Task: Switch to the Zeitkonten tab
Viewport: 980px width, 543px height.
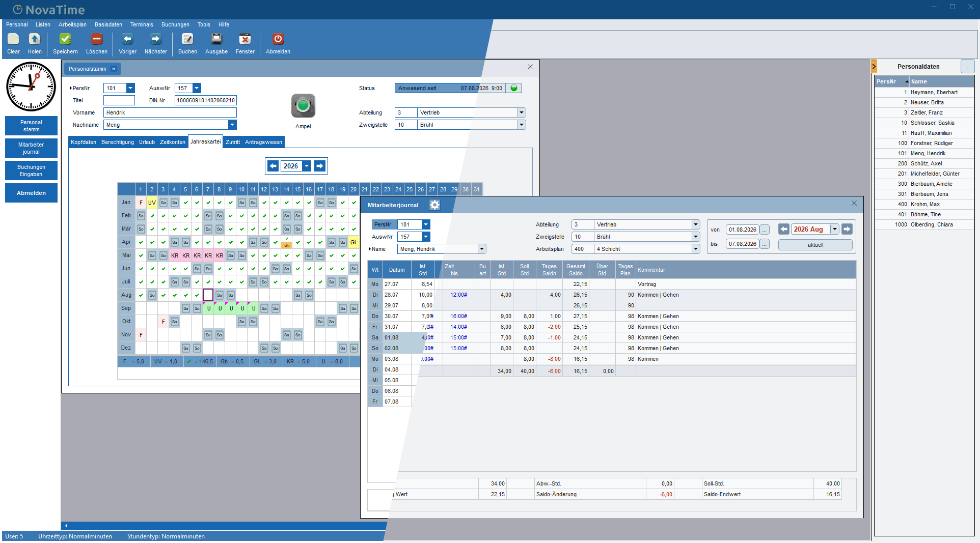Action: (x=173, y=142)
